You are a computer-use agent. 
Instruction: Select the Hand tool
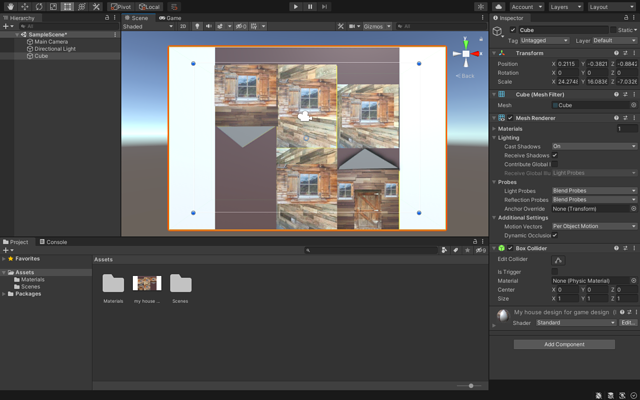[x=10, y=7]
